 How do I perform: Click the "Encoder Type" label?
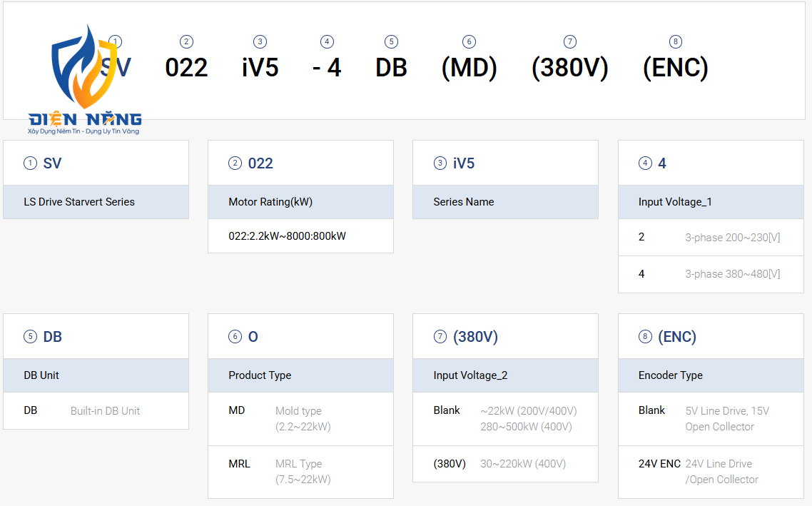[671, 375]
